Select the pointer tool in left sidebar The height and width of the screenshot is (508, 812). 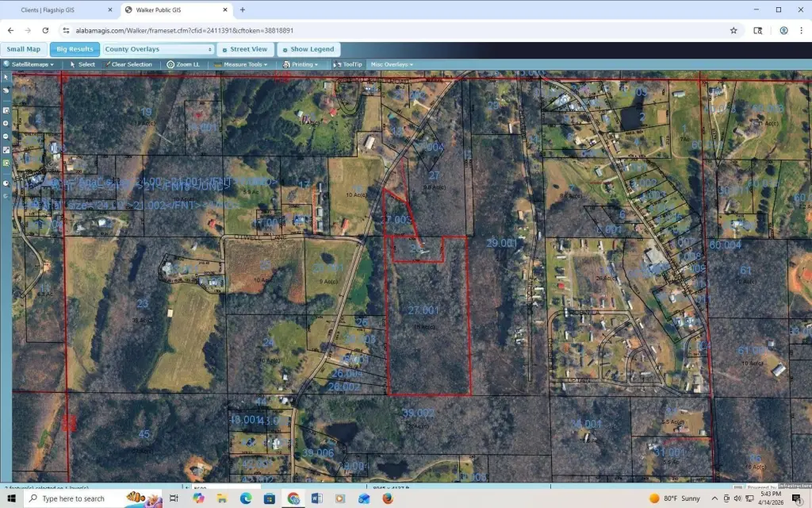click(x=6, y=77)
